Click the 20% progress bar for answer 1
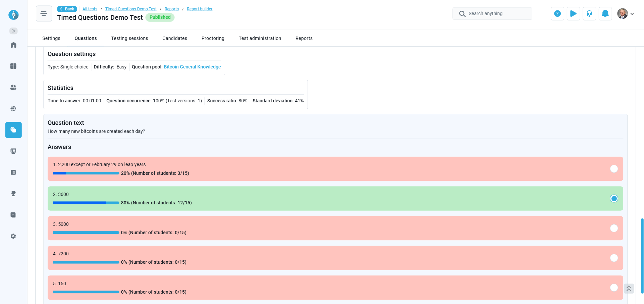 point(86,173)
